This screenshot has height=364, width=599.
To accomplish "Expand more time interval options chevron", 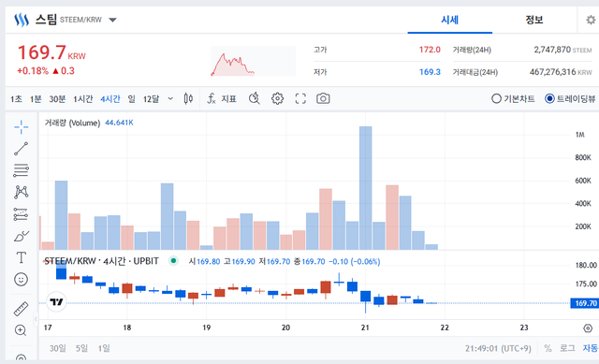I will [170, 99].
